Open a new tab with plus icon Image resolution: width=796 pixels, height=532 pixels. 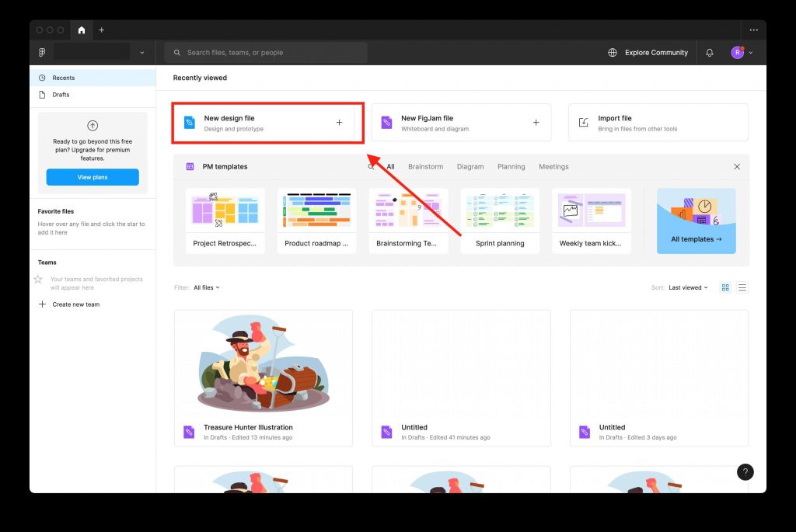[x=102, y=30]
